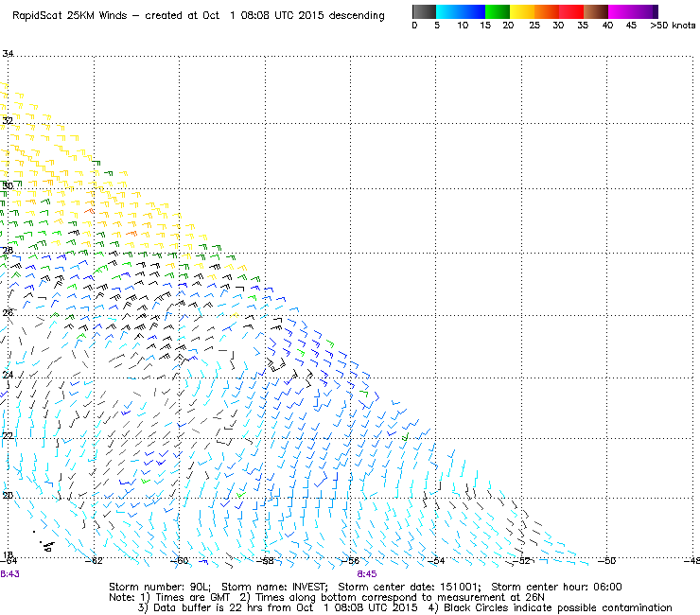
Task: Click the longitude label -60
Action: coord(180,561)
